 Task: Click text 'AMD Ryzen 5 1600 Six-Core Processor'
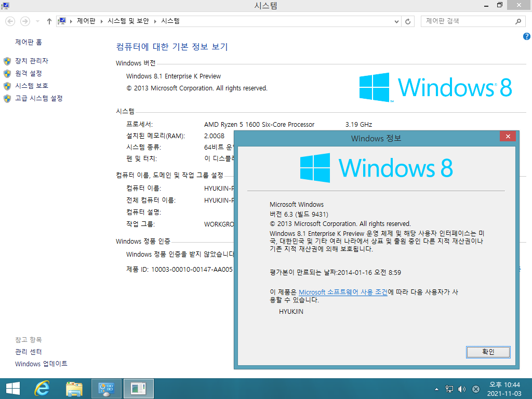tap(259, 125)
